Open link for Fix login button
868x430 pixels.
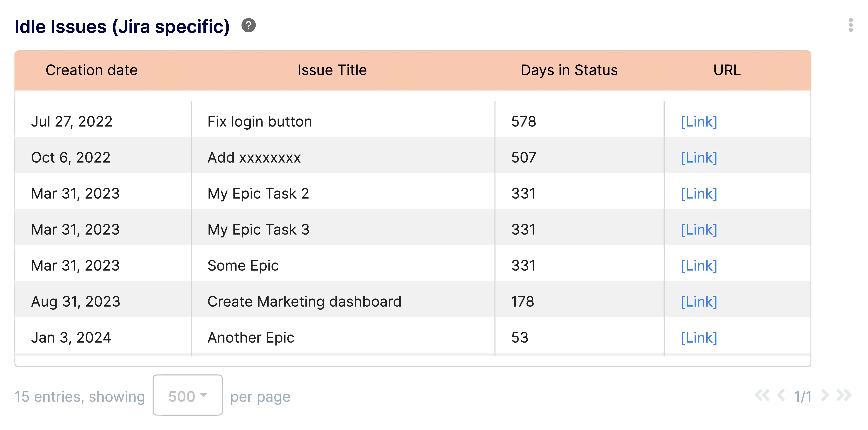pos(699,122)
